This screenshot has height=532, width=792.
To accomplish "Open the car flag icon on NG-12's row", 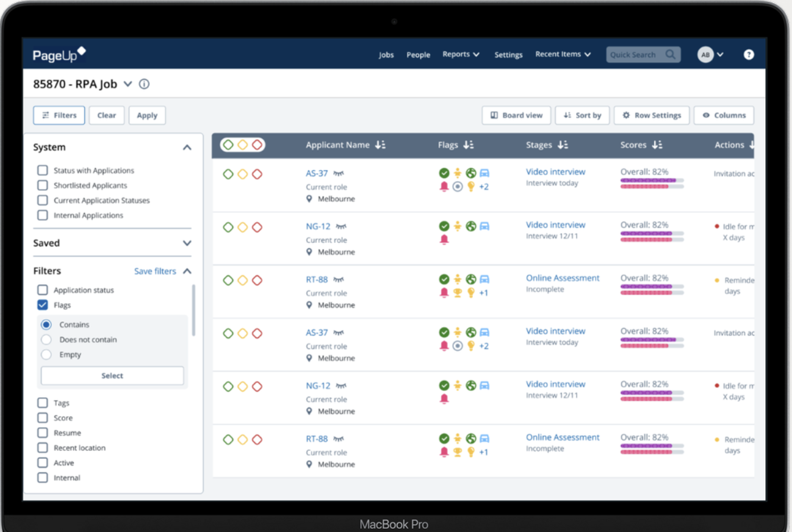I will 486,226.
